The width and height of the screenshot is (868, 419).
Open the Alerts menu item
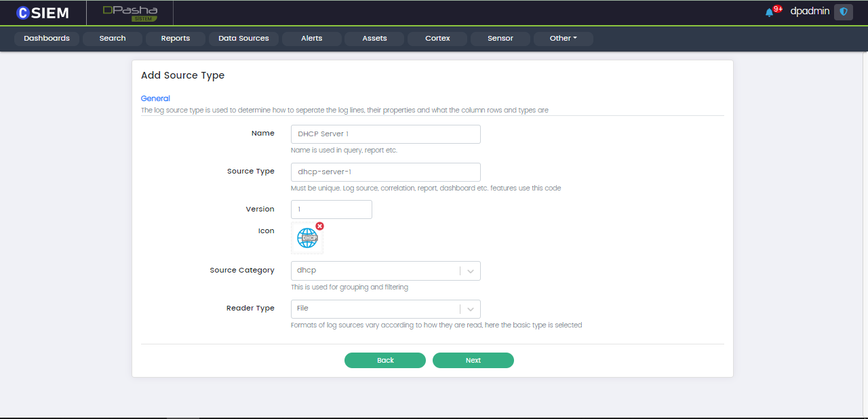tap(312, 39)
